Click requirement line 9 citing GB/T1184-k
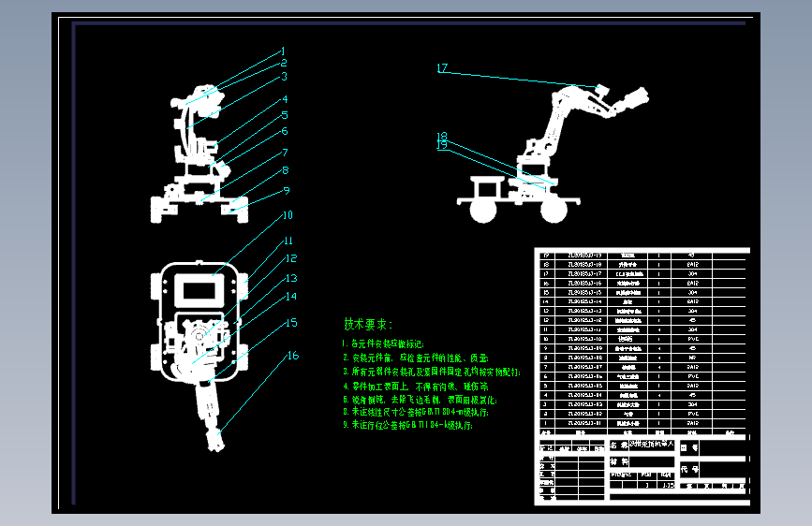812x526 pixels. tap(407, 425)
